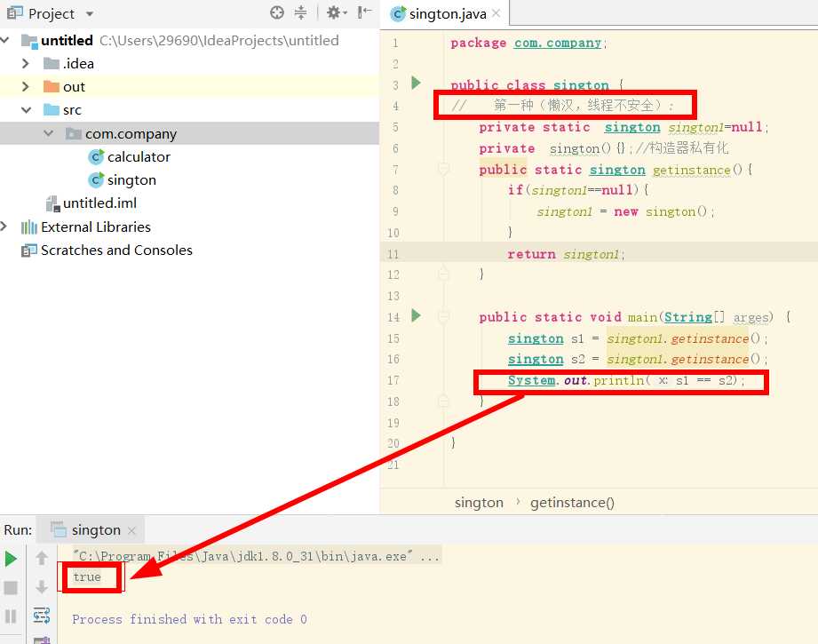Viewport: 818px width, 644px height.
Task: Click the stop process square button
Action: tap(11, 588)
